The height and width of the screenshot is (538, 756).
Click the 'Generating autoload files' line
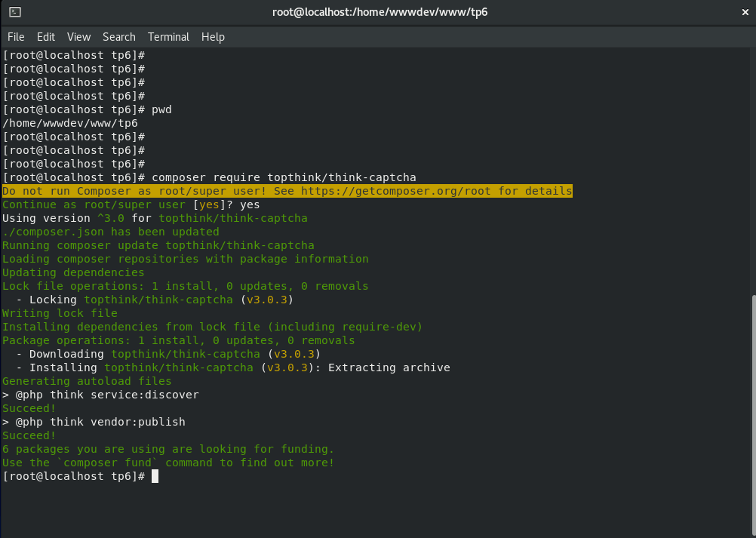pyautogui.click(x=87, y=381)
